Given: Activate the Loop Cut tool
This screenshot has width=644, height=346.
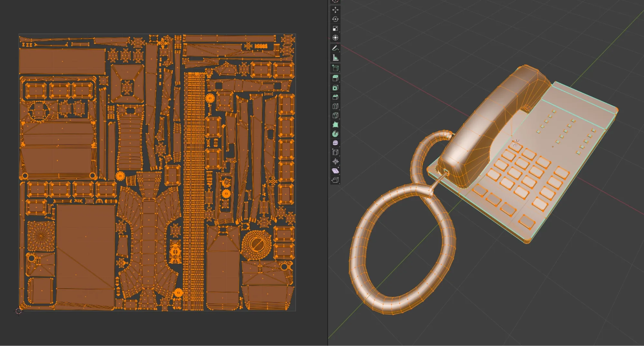Looking at the screenshot, I should (335, 106).
